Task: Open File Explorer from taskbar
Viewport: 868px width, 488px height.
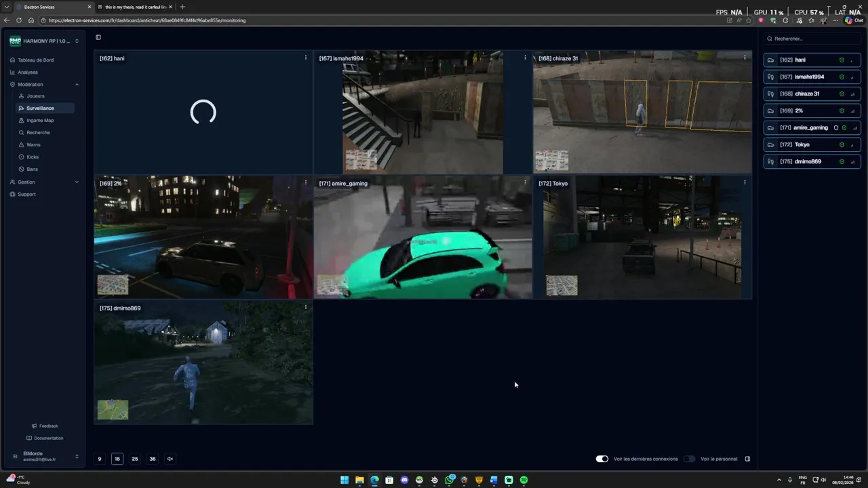Action: pos(359,480)
